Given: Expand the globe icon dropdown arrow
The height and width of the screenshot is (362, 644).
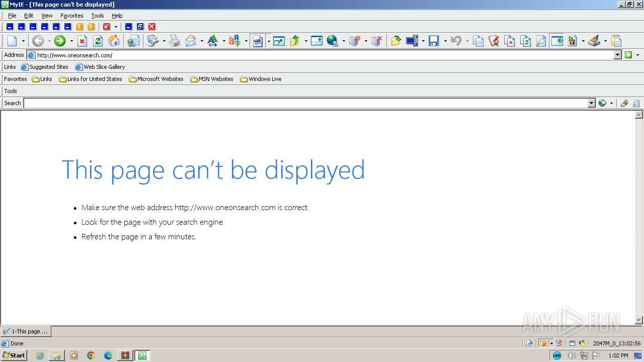Looking at the screenshot, I should tap(344, 41).
